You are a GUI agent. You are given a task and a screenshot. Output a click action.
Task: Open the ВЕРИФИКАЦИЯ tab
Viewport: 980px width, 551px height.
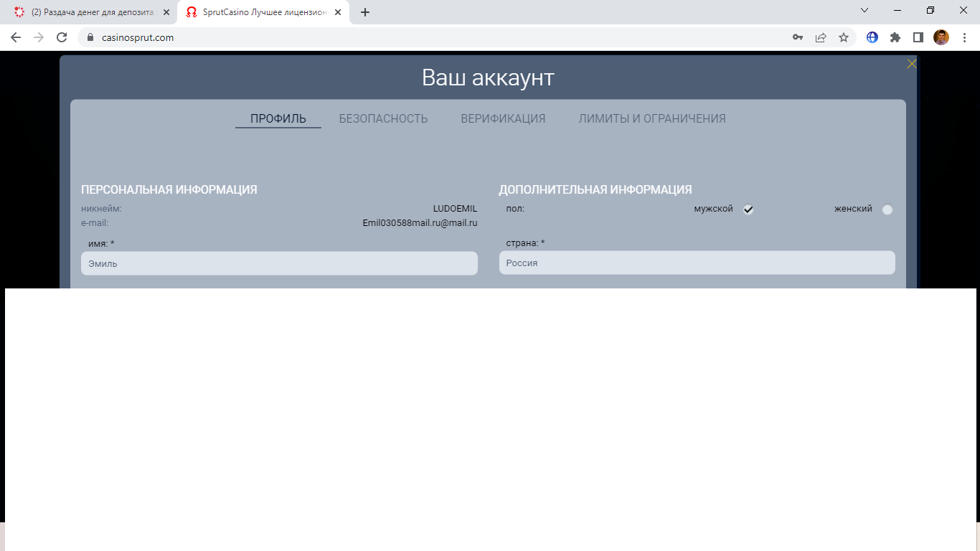tap(504, 119)
